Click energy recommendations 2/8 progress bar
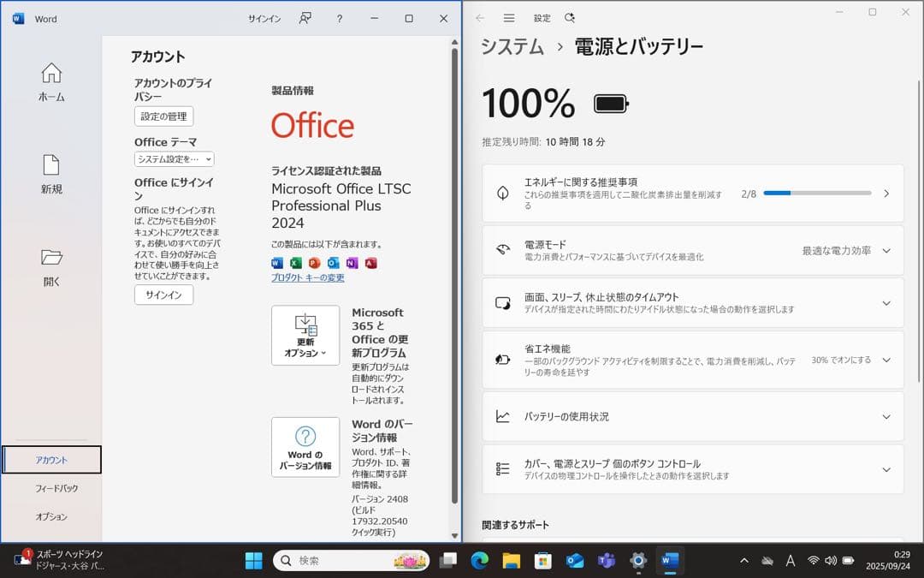 (x=817, y=193)
